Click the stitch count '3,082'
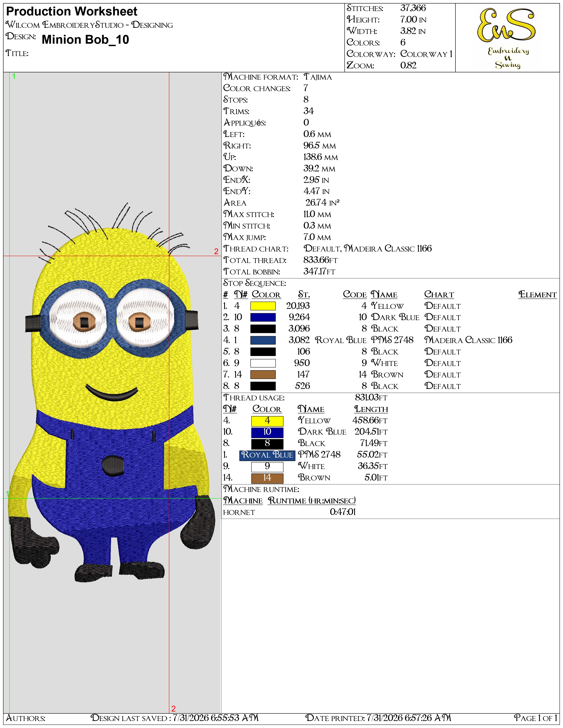 [299, 340]
